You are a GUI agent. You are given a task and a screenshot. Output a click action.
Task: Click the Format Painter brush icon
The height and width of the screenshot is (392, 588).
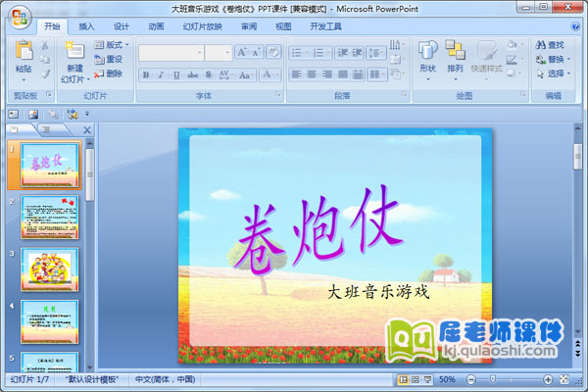coord(45,73)
